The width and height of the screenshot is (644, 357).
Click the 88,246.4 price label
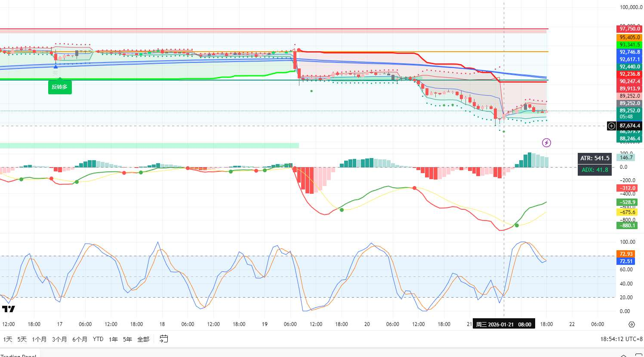[x=629, y=139]
